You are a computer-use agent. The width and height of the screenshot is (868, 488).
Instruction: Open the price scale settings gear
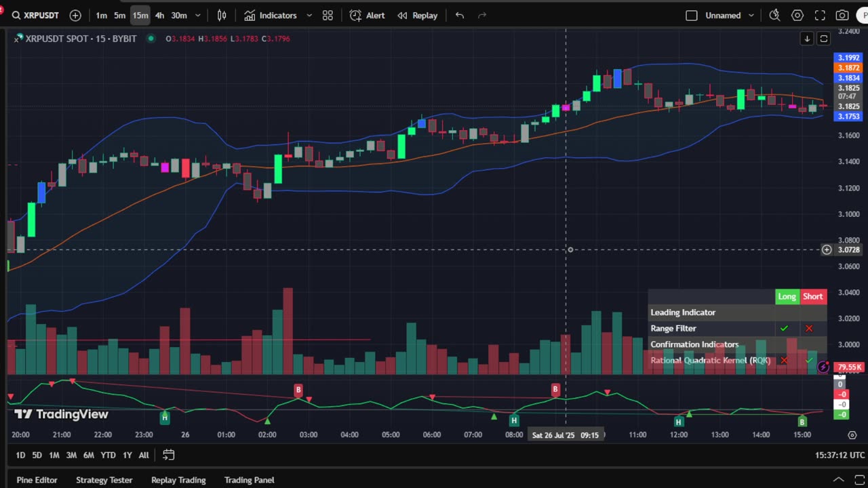point(852,435)
